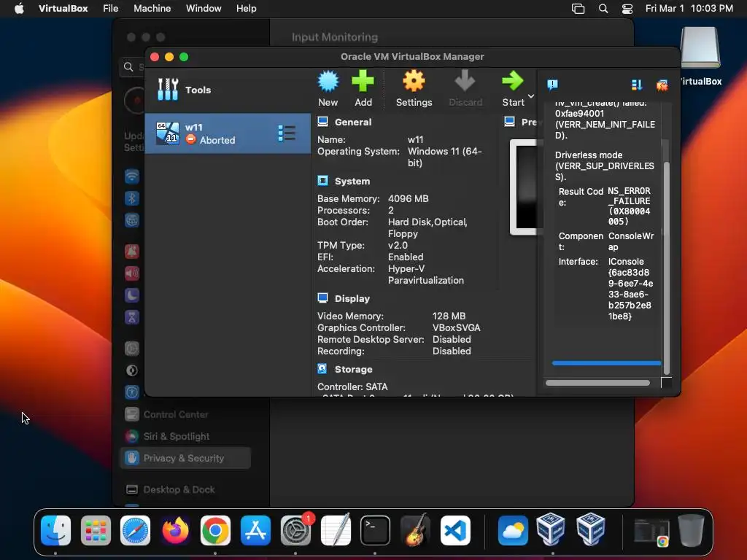747x560 pixels.
Task: Open the Help menu
Action: coord(247,9)
